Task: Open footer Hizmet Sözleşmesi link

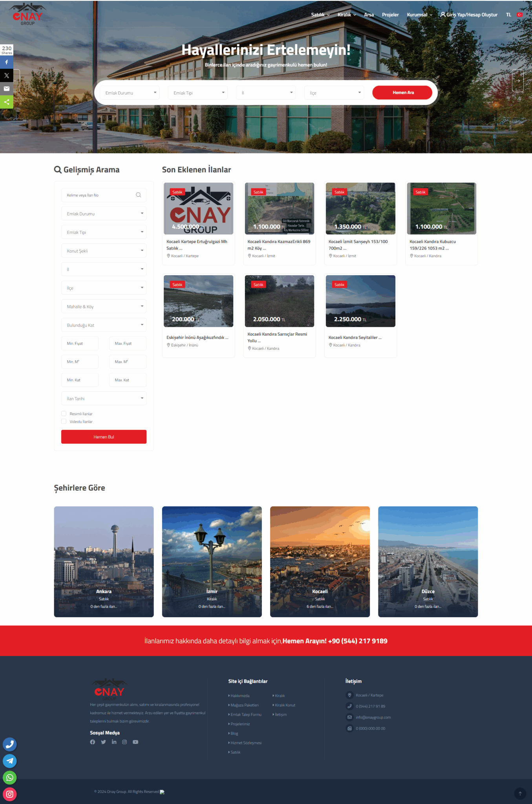Action: point(245,743)
